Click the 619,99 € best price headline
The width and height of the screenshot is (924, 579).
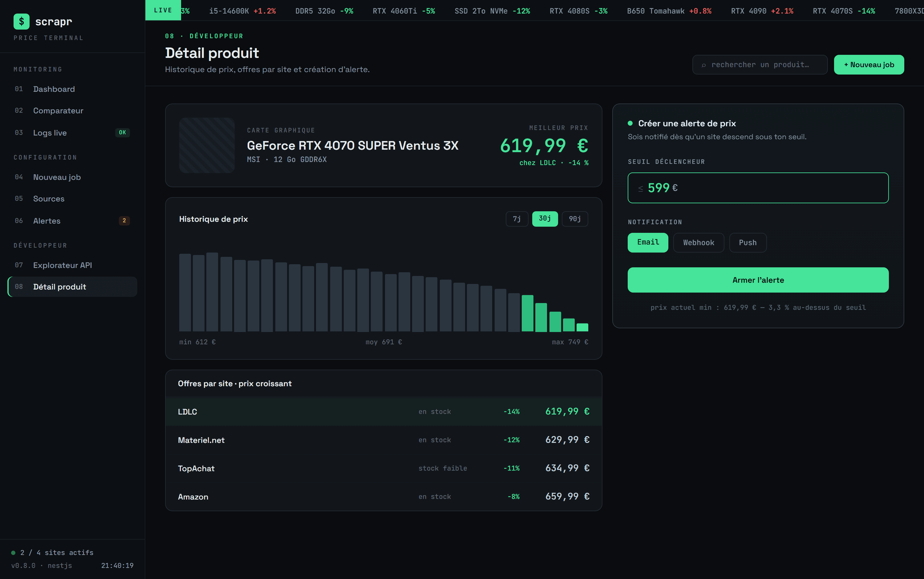544,145
